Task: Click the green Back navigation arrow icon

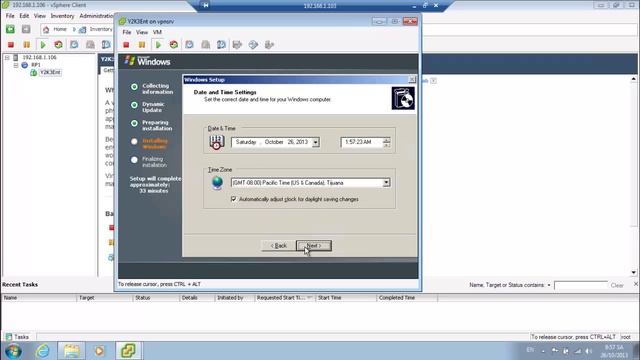Action: point(10,29)
